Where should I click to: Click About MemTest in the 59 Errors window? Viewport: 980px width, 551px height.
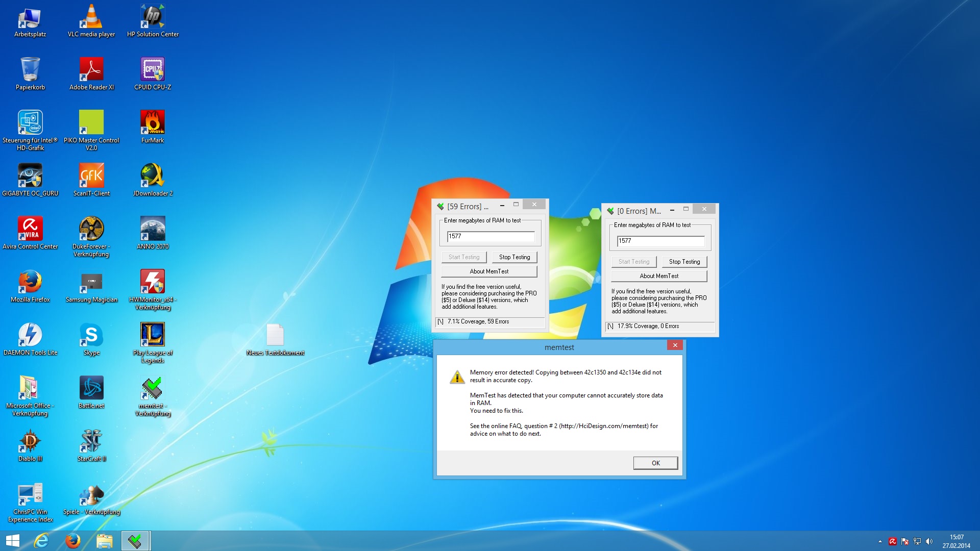[x=489, y=271]
